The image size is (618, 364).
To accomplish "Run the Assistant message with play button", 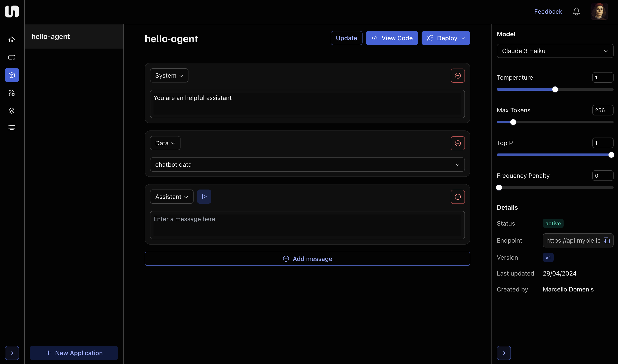I will [x=204, y=197].
